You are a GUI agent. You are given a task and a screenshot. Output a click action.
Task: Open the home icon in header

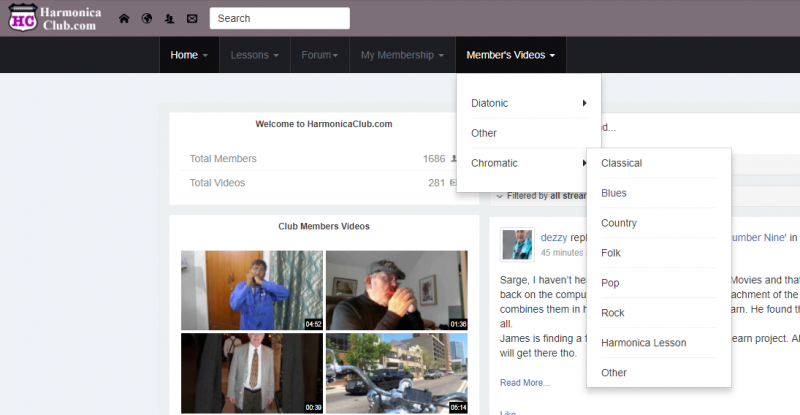pyautogui.click(x=124, y=19)
